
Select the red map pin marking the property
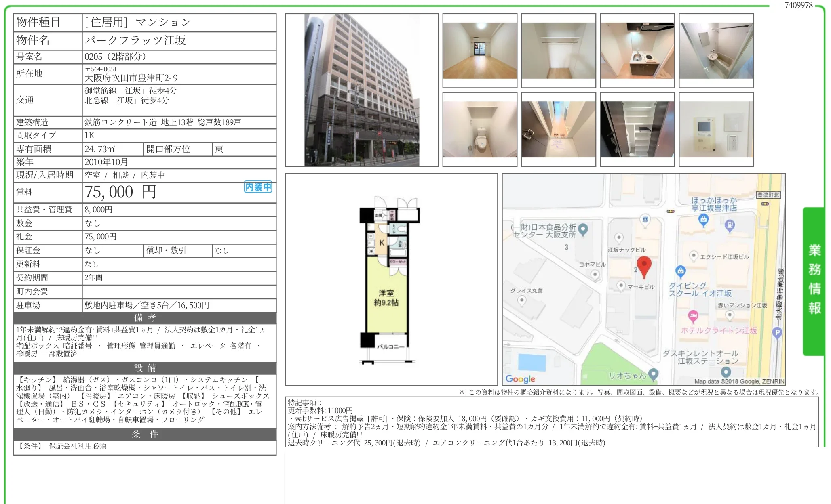click(x=644, y=264)
